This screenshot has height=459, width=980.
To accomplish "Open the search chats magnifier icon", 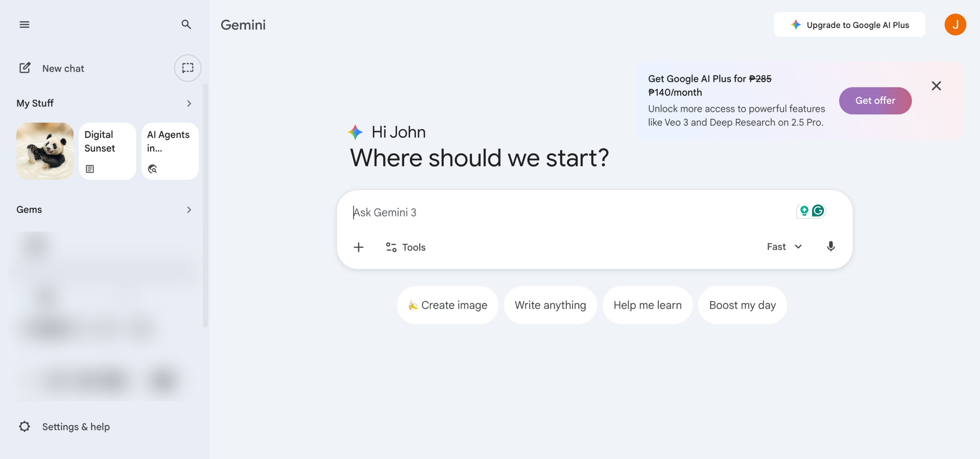I will [x=186, y=25].
